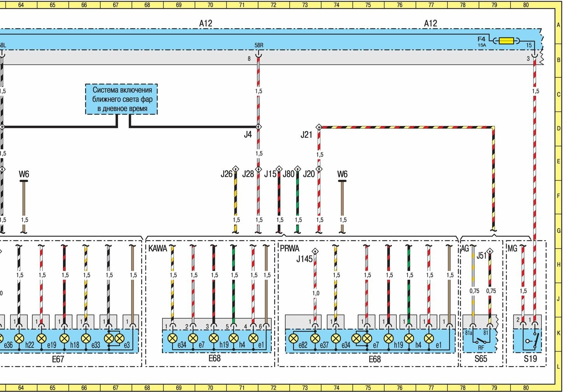
Task: Click the e33 lamp symbol in E67
Action: [86, 338]
